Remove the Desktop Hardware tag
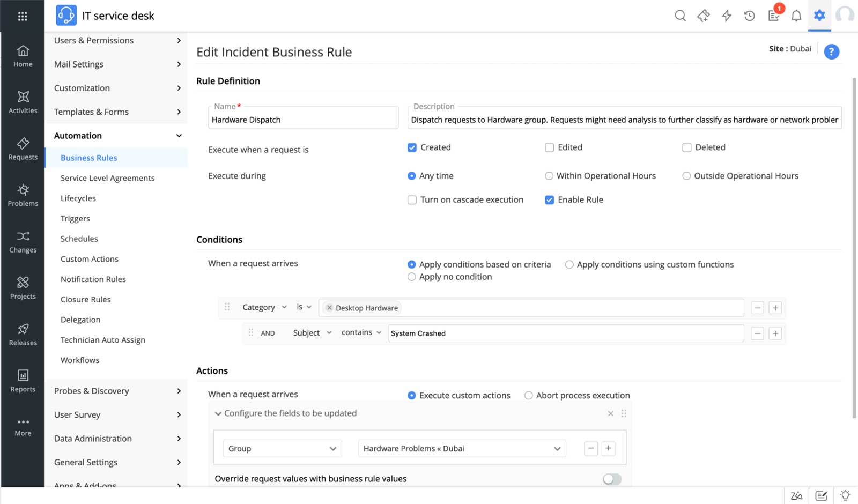Image resolution: width=858 pixels, height=504 pixels. (329, 308)
